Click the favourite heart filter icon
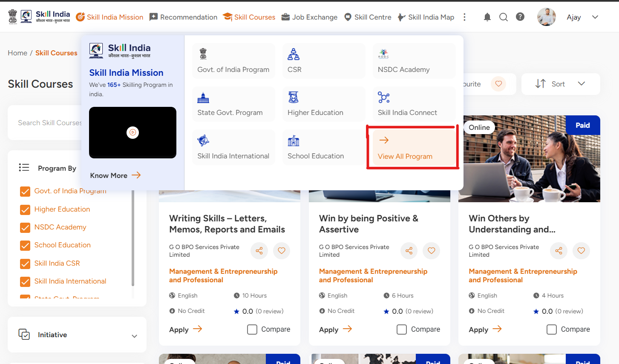This screenshot has height=364, width=619. click(x=498, y=83)
